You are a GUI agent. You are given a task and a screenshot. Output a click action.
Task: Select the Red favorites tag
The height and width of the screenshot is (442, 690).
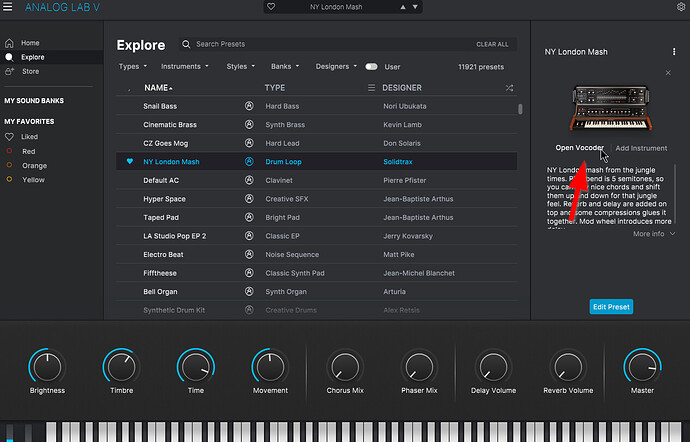point(29,151)
